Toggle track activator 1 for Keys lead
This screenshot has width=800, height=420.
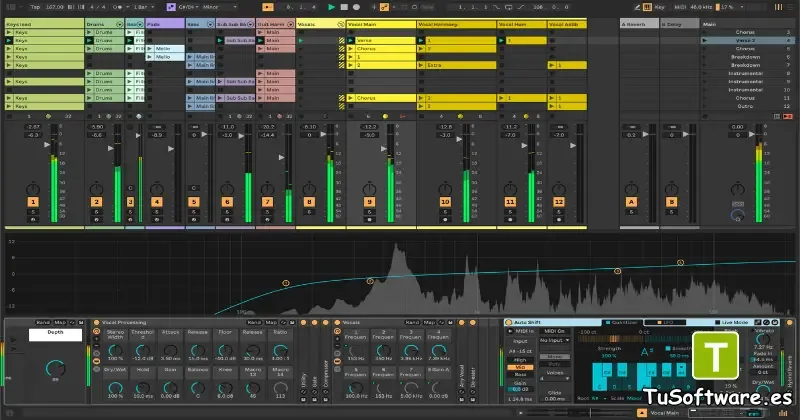click(x=33, y=202)
